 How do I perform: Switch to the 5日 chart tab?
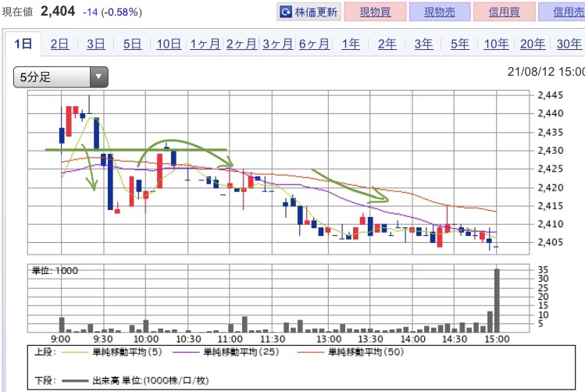pyautogui.click(x=133, y=44)
